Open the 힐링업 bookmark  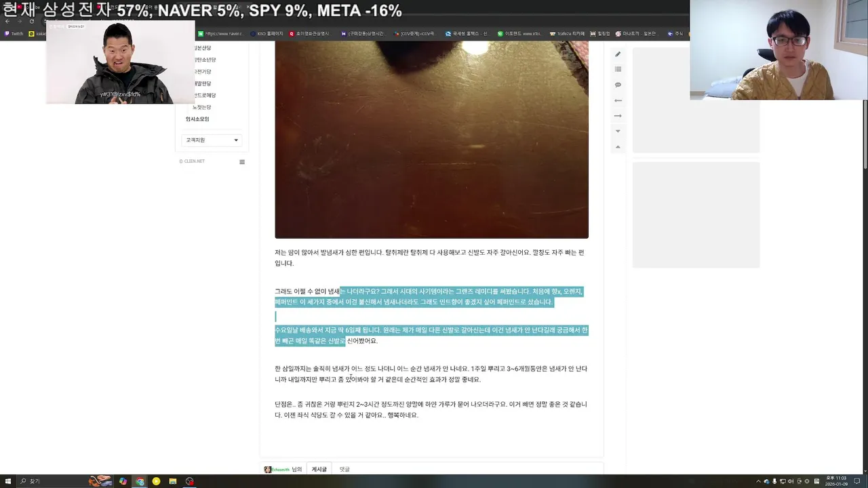(x=600, y=33)
